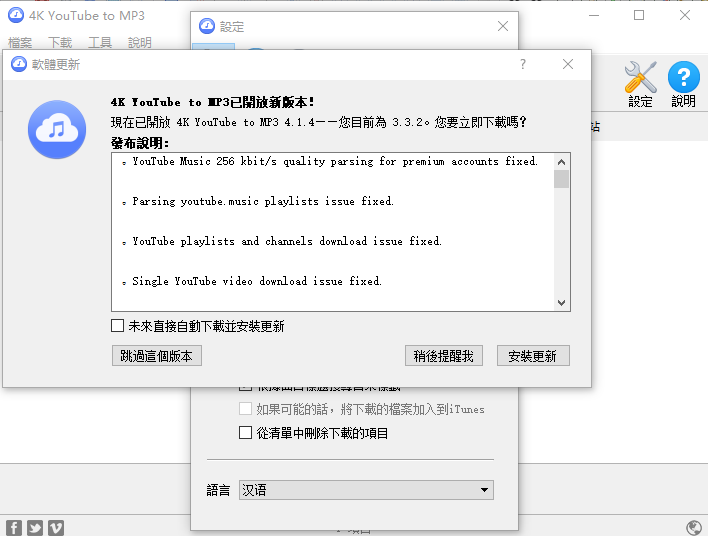Open the Twitter link icon

point(35,528)
